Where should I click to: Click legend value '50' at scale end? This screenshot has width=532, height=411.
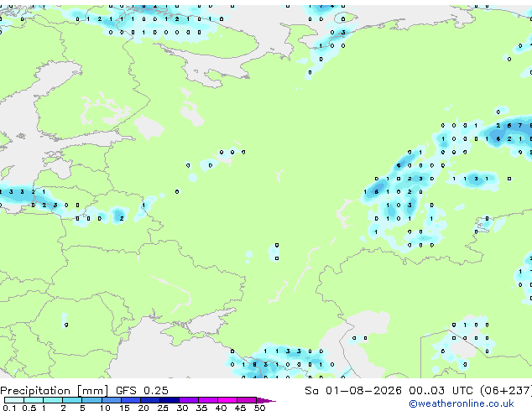pyautogui.click(x=259, y=408)
